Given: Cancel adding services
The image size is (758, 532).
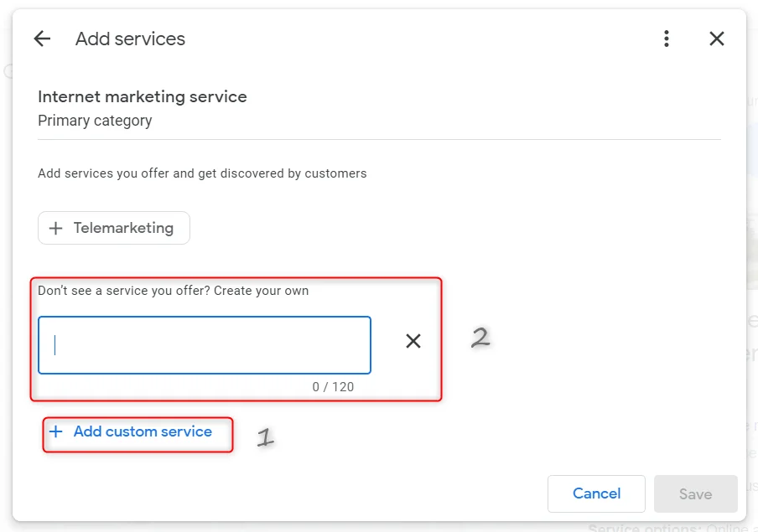Looking at the screenshot, I should point(596,493).
